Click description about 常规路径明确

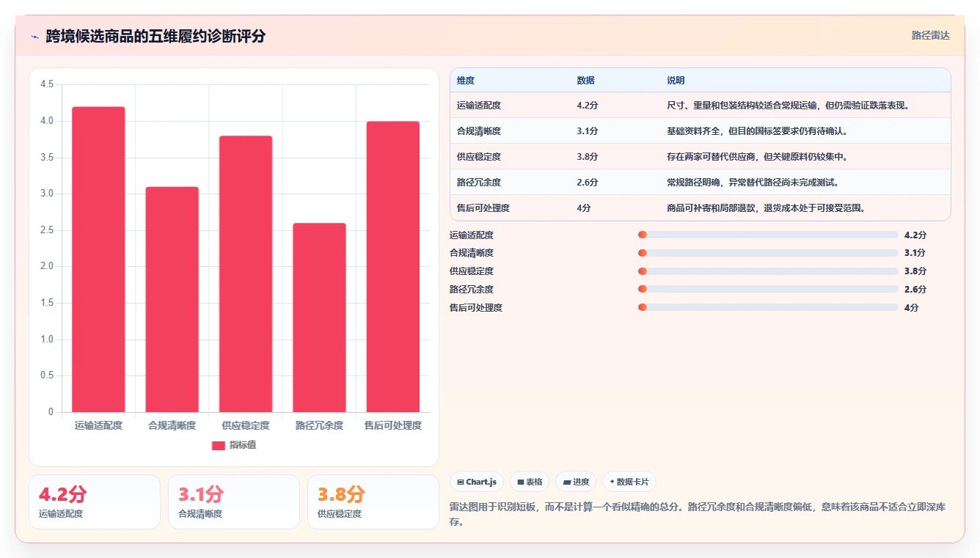753,183
